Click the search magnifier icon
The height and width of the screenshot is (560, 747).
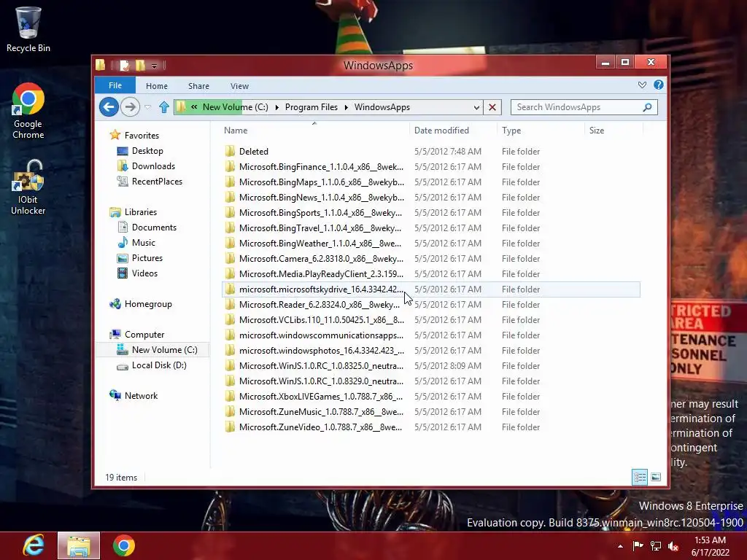pyautogui.click(x=647, y=108)
